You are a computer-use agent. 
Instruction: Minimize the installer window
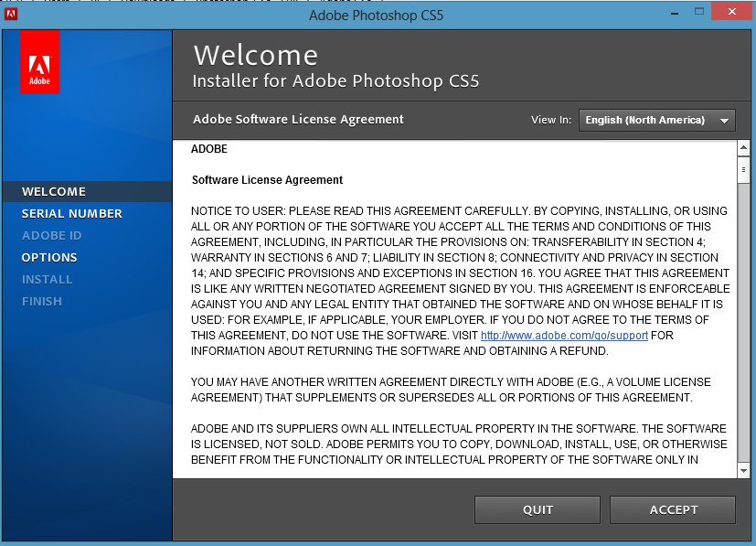pyautogui.click(x=673, y=12)
